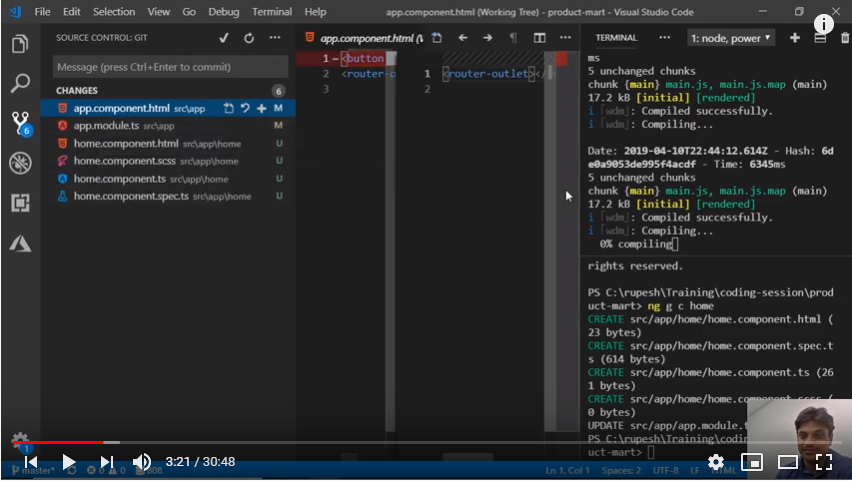Enable miniplayer mode
Image resolution: width=852 pixels, height=481 pixels.
pyautogui.click(x=751, y=462)
